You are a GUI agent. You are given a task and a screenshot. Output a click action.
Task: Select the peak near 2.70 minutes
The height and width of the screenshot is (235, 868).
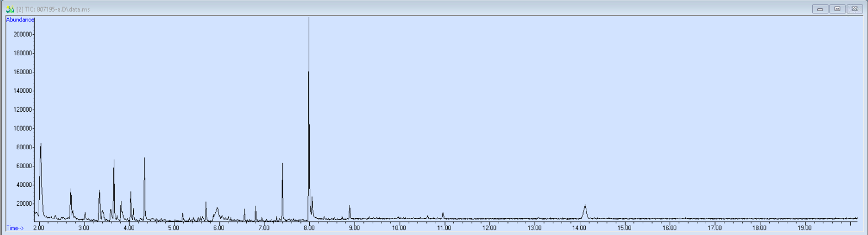click(x=71, y=203)
